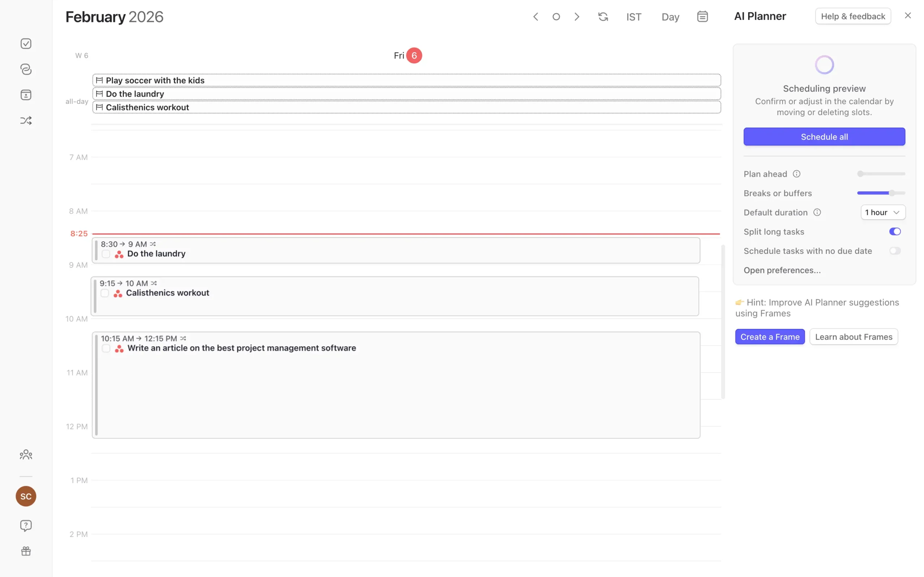Go to next day with right chevron
Viewport: 924px width, 577px height.
pos(576,17)
